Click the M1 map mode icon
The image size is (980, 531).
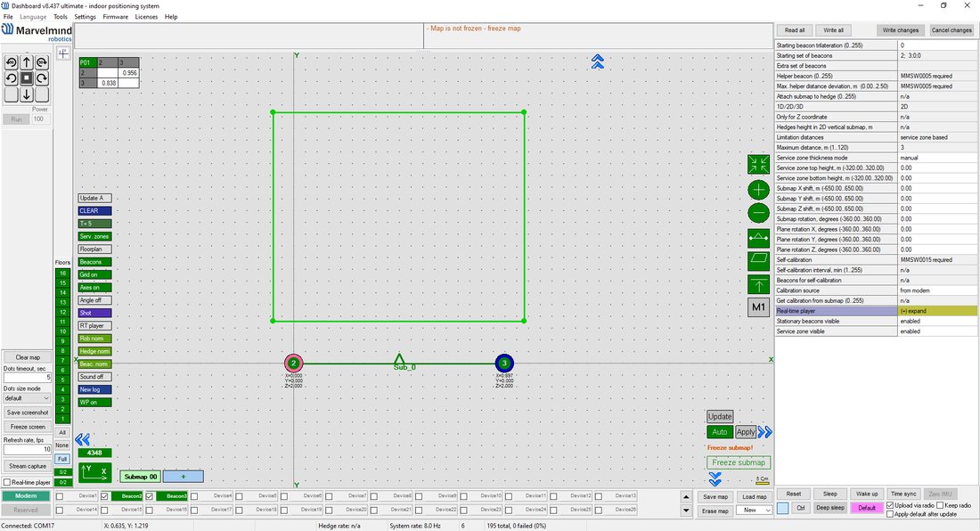[759, 306]
